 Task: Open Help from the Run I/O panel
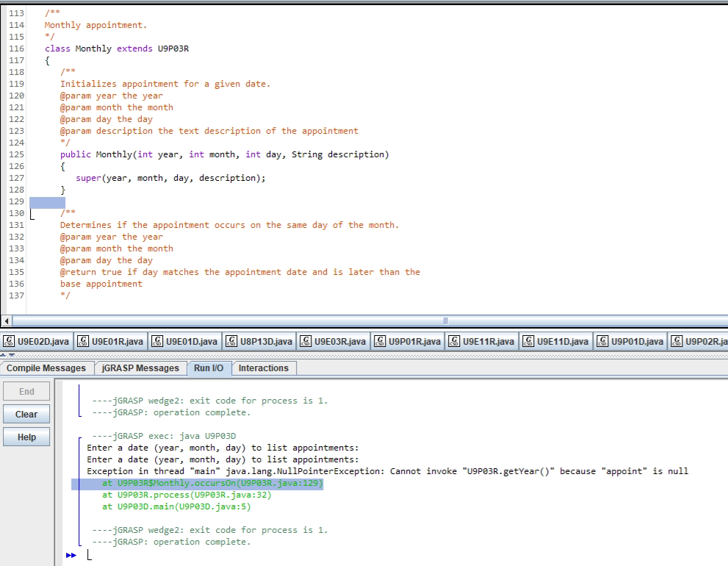[26, 437]
